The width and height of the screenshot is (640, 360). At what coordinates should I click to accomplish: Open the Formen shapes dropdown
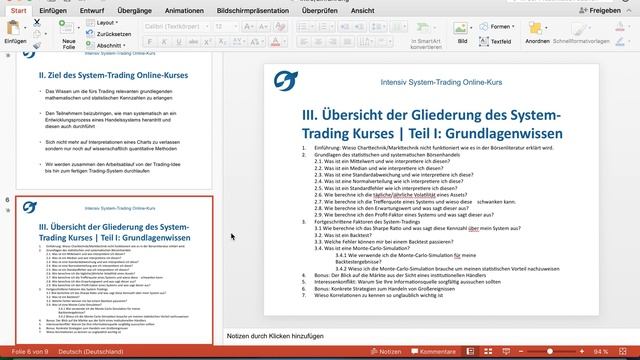click(x=496, y=27)
